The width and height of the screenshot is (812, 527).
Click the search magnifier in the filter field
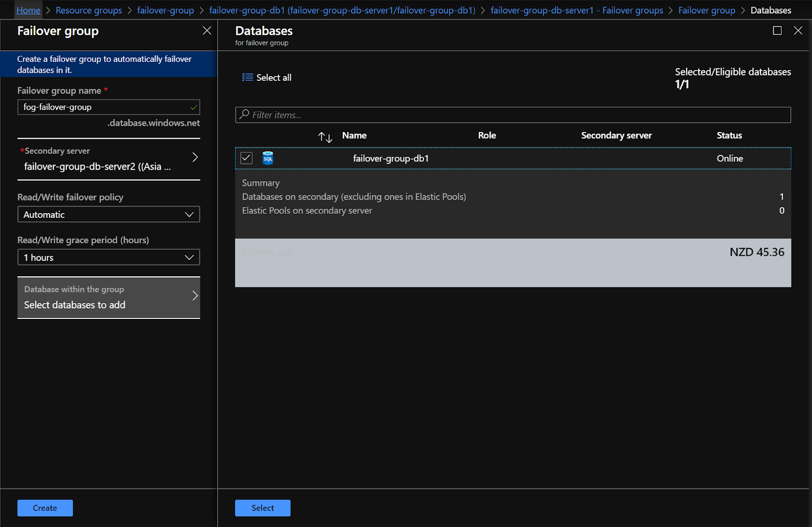[243, 115]
